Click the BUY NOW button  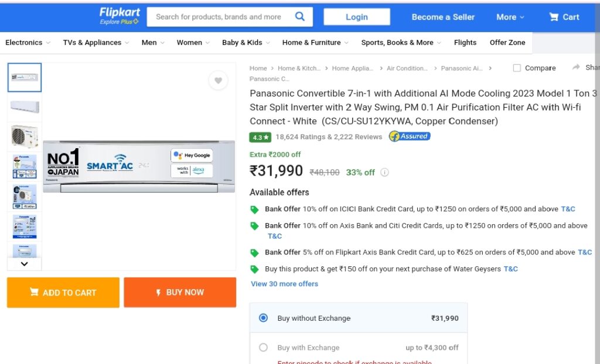point(180,293)
